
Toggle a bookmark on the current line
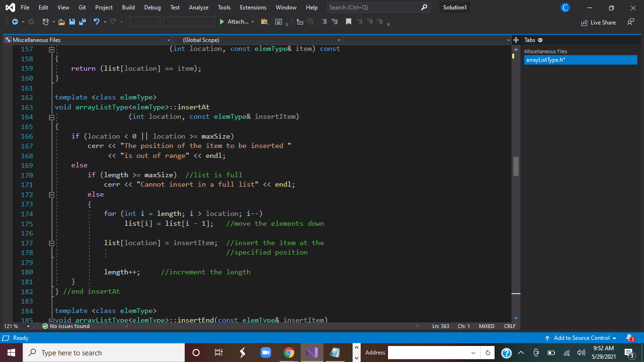coord(349,22)
